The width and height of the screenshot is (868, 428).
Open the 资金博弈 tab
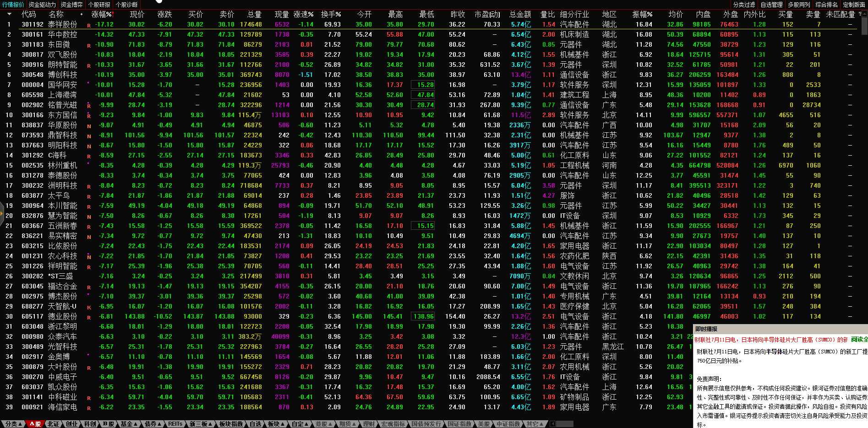pyautogui.click(x=72, y=5)
